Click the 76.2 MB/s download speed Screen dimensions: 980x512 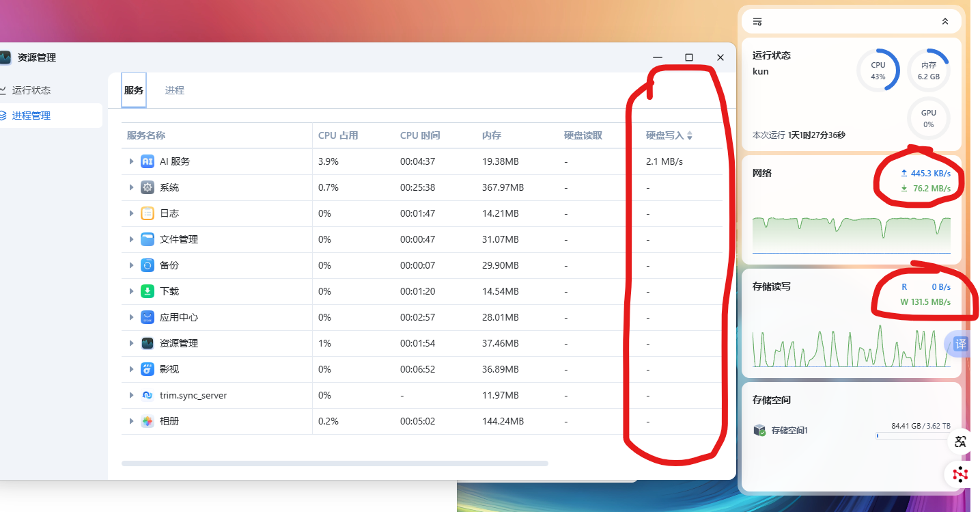point(932,189)
